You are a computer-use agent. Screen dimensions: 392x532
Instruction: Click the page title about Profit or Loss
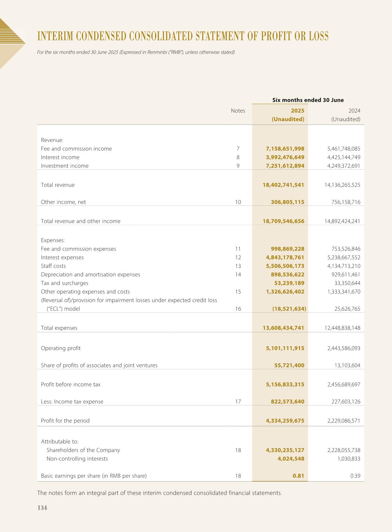click(x=183, y=36)
